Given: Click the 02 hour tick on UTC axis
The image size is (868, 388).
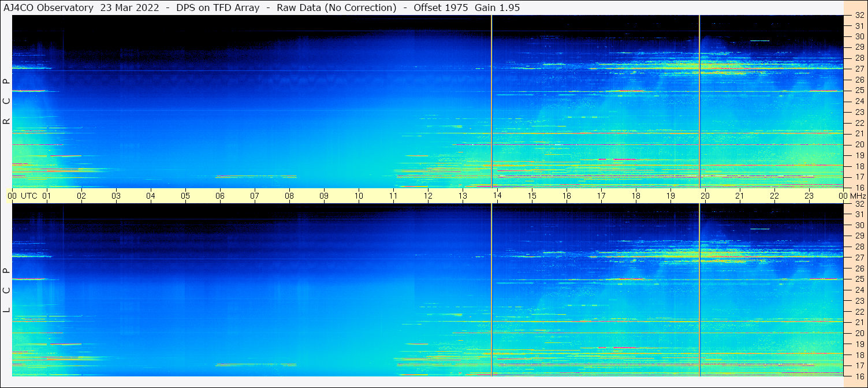Looking at the screenshot, I should click(81, 196).
